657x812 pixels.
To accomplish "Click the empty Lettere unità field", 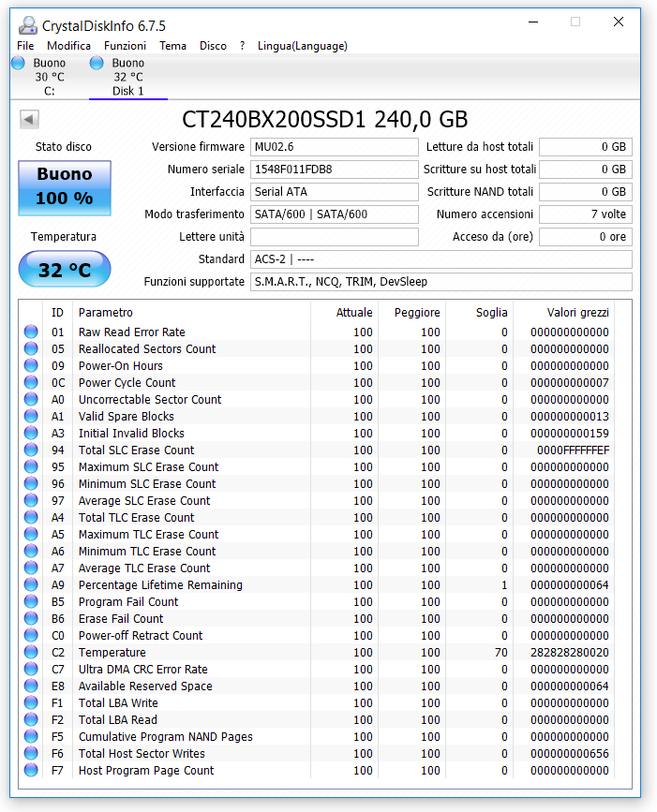I will 335,237.
